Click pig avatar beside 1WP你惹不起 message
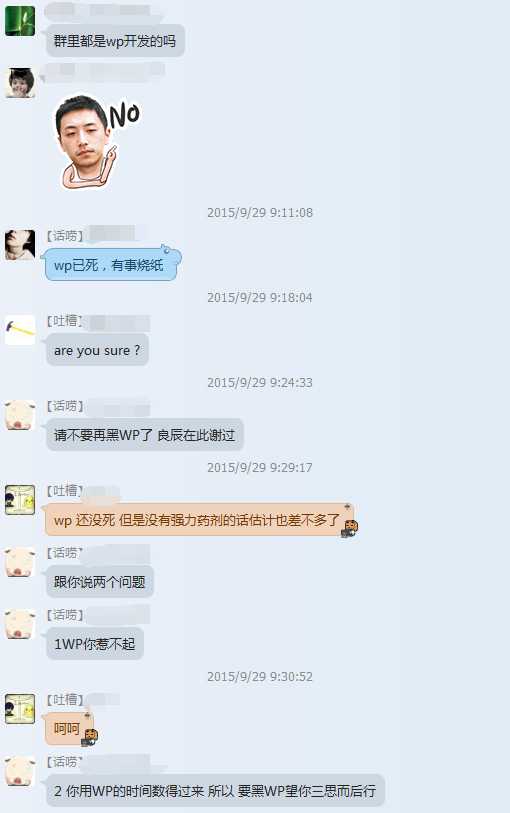 point(20,624)
